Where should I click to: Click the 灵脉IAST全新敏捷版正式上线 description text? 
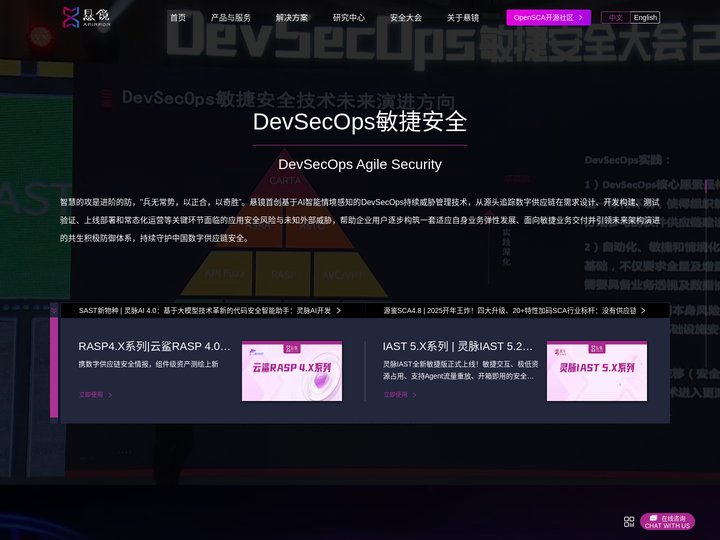pos(461,370)
